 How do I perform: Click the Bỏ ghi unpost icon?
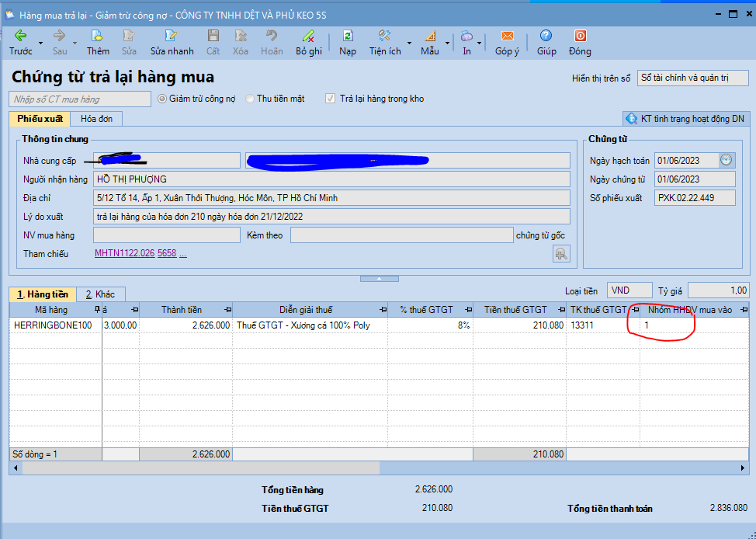coord(308,36)
